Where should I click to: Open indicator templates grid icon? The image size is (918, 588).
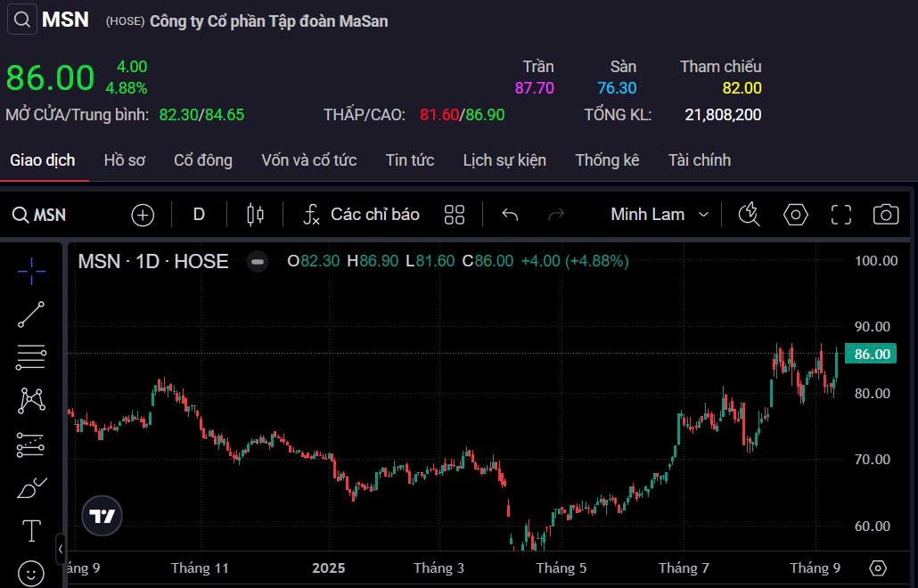tap(455, 215)
